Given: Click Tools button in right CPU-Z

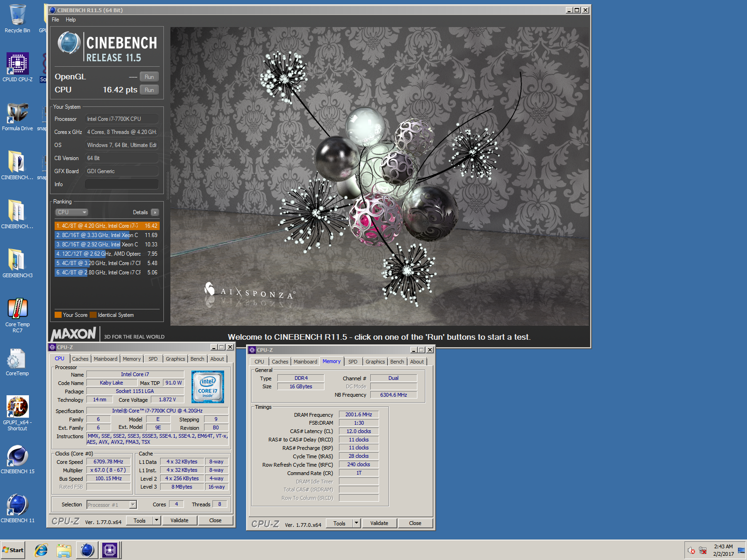Looking at the screenshot, I should tap(339, 523).
